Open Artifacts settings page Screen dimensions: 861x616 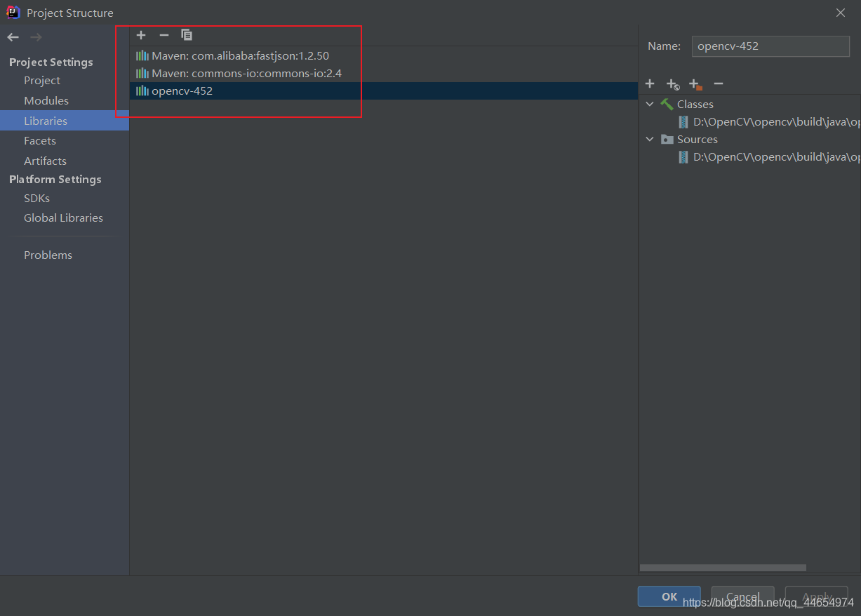(x=45, y=161)
